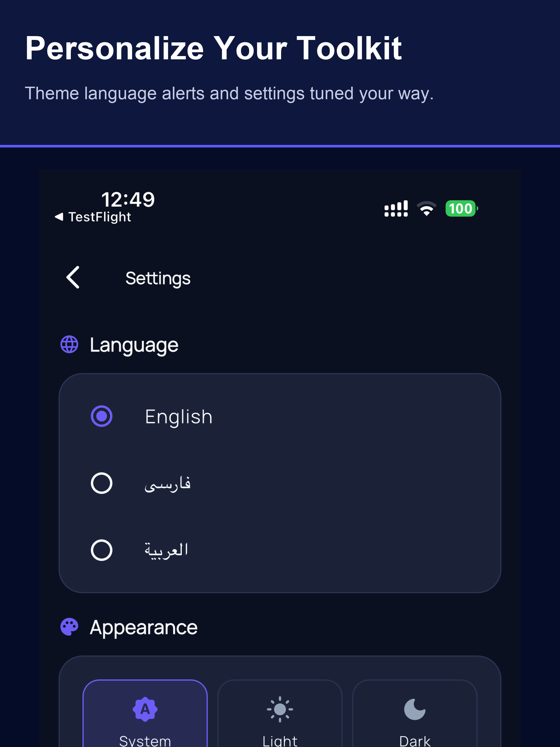Select the English radio button
This screenshot has width=560, height=747.
(x=102, y=416)
